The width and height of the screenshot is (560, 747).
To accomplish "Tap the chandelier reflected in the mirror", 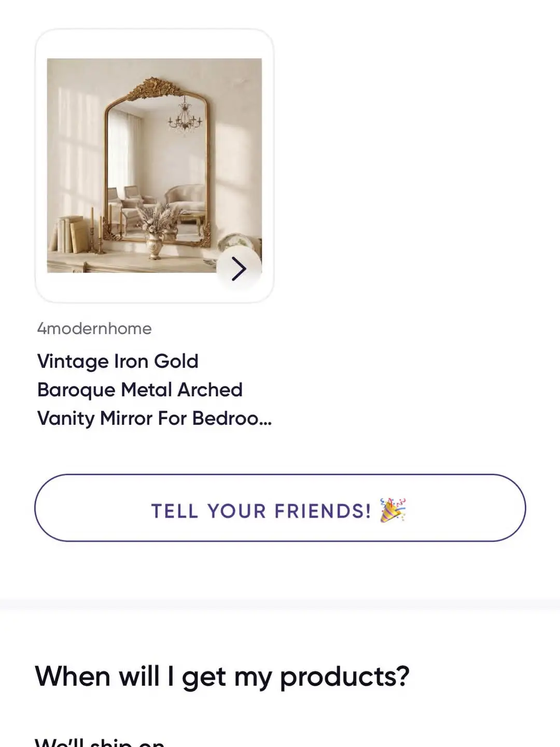I will [x=184, y=117].
